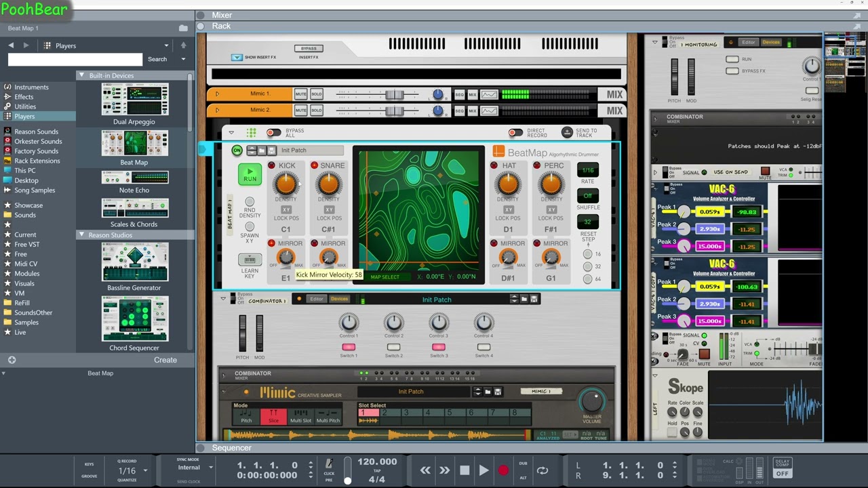The height and width of the screenshot is (488, 868).
Task: Open Factory Sounds in browser sidebar
Action: 36,151
